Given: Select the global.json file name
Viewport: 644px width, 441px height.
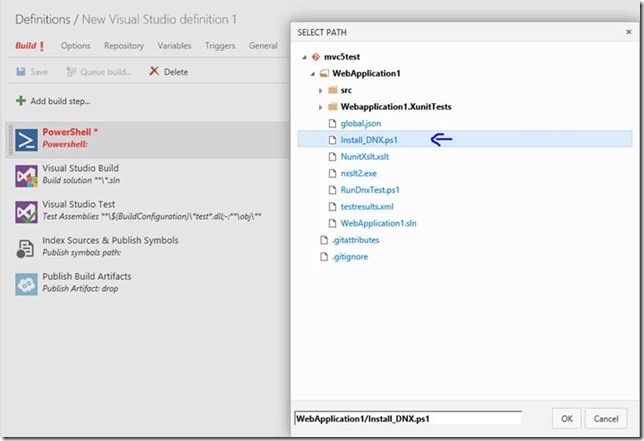Looking at the screenshot, I should click(361, 124).
